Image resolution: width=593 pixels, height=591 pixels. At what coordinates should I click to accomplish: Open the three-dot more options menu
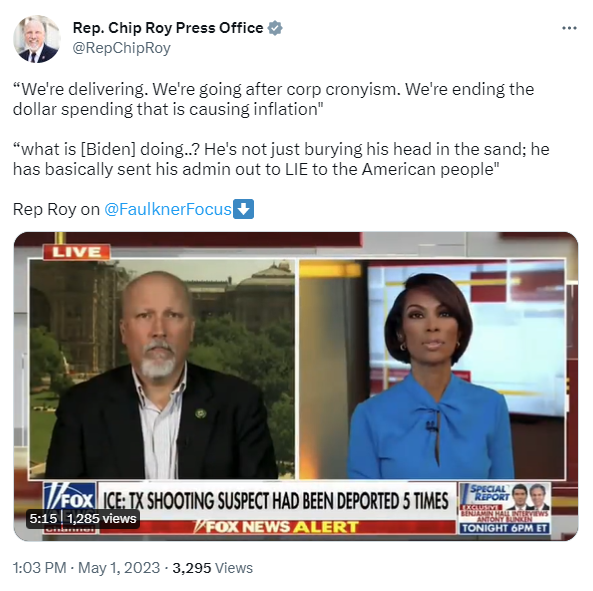click(569, 28)
